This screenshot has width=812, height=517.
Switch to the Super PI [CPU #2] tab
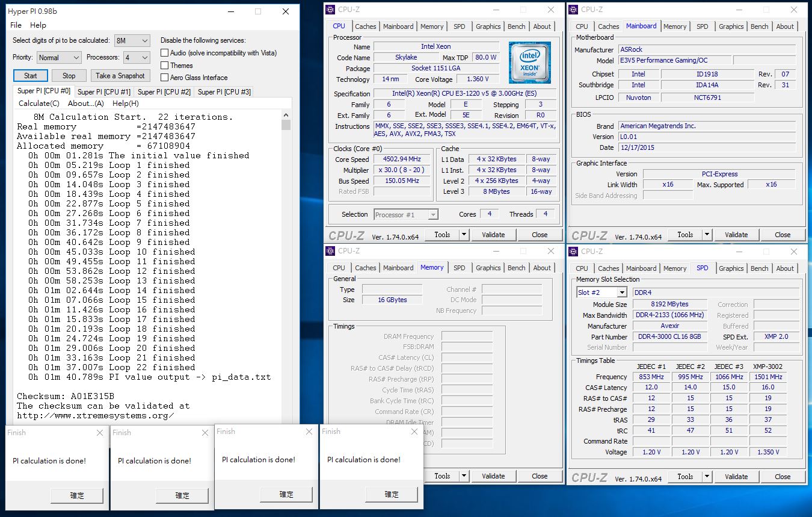click(x=164, y=91)
